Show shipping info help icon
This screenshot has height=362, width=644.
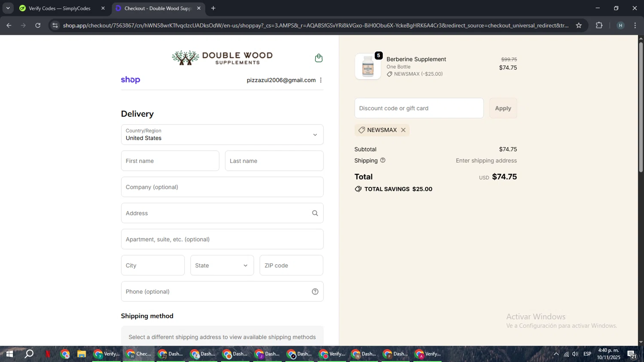(x=383, y=160)
